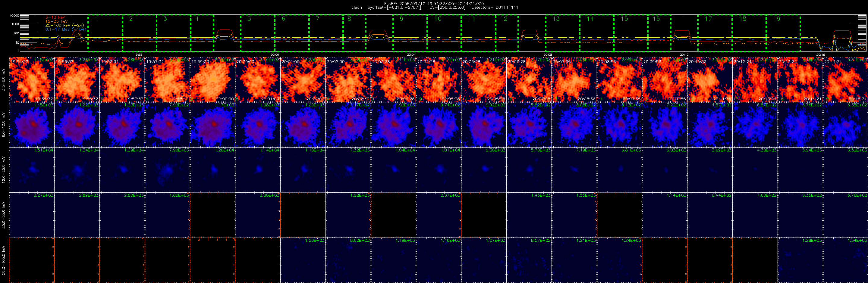Open the 12-25 keV image labeled 1.20E+04

pos(212,169)
